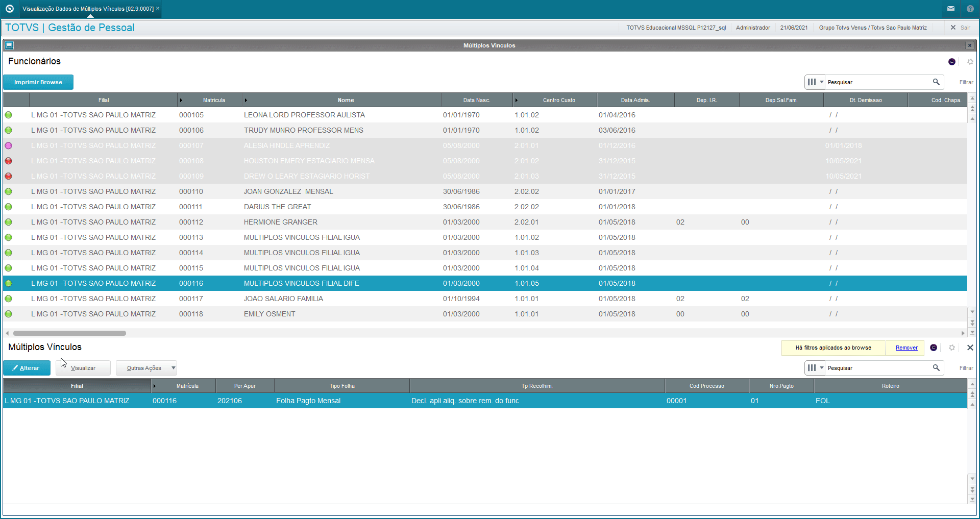This screenshot has height=519, width=980.
Task: Click scroll-down arrow of Funcionários vertical scrollbar
Action: click(x=972, y=311)
